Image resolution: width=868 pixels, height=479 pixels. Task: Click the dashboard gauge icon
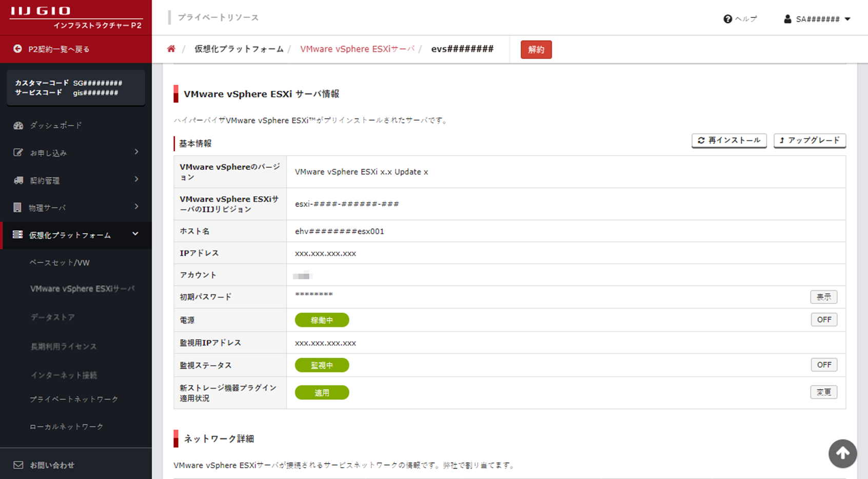point(18,125)
